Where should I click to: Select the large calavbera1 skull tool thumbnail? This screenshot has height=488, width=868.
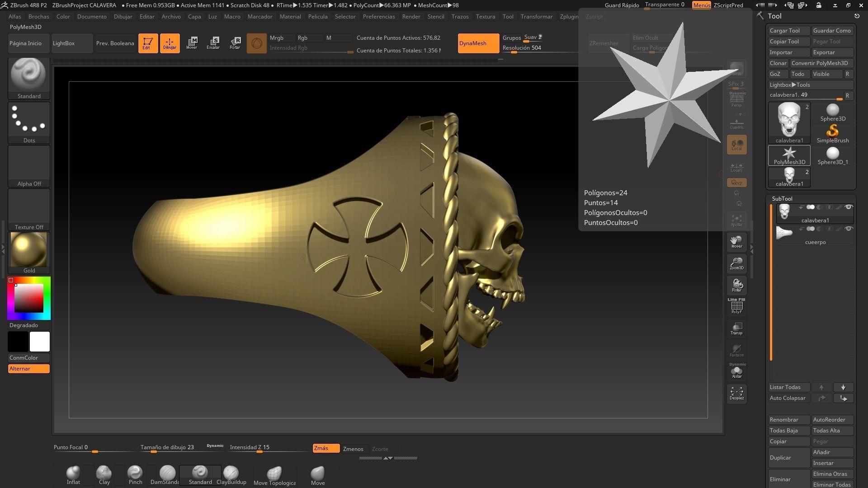click(789, 123)
